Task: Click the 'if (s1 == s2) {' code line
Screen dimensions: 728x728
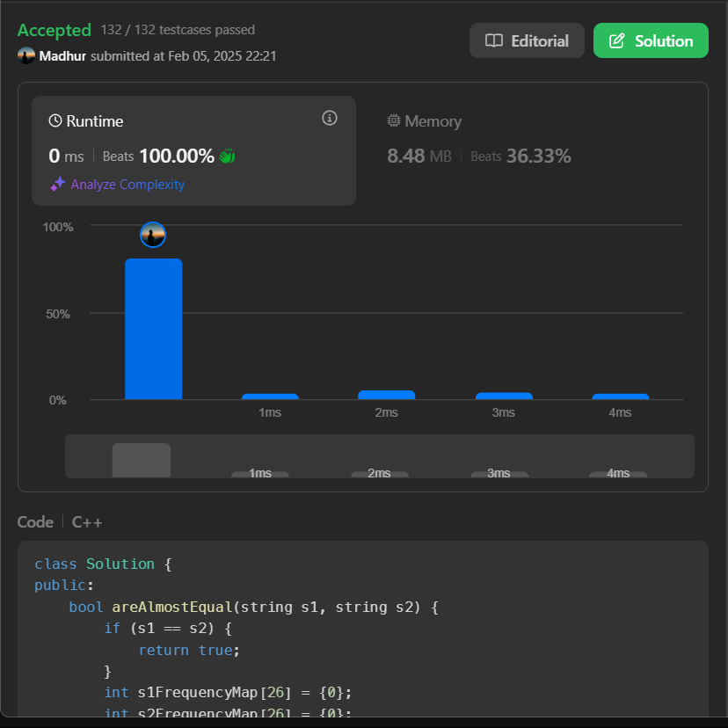Action: tap(168, 628)
